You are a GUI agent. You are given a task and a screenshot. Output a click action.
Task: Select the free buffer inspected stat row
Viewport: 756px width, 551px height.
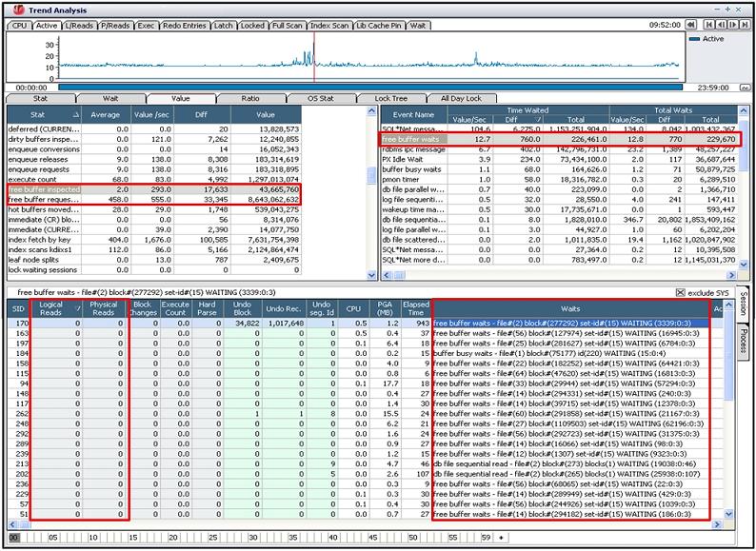click(154, 189)
